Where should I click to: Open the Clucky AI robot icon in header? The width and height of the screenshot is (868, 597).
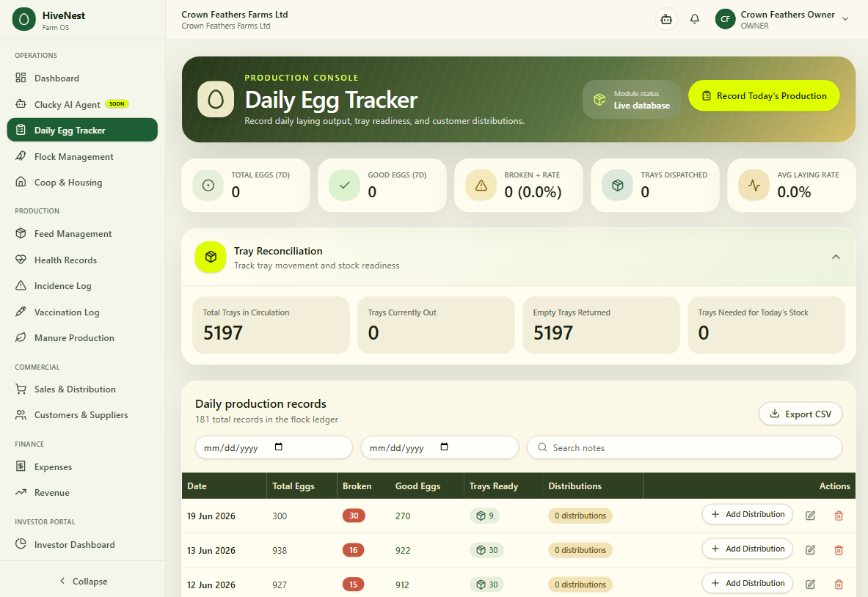[x=666, y=19]
